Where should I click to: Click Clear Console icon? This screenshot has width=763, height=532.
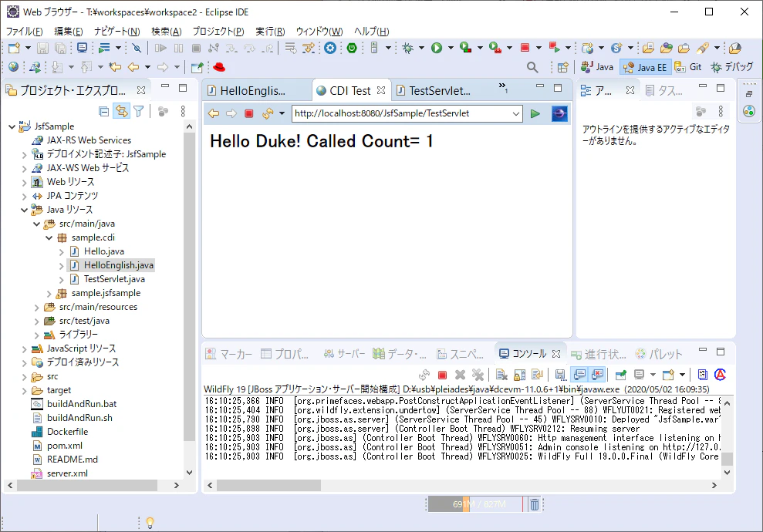coord(501,375)
